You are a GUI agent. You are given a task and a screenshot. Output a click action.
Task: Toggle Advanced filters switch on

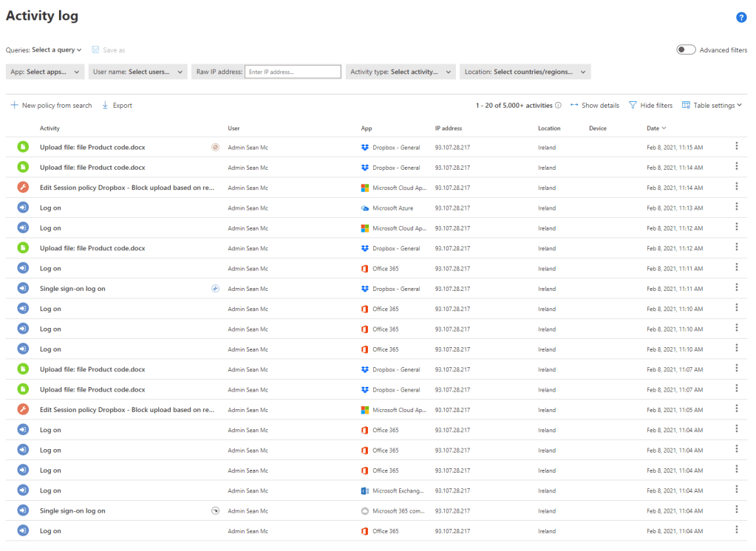[x=686, y=49]
